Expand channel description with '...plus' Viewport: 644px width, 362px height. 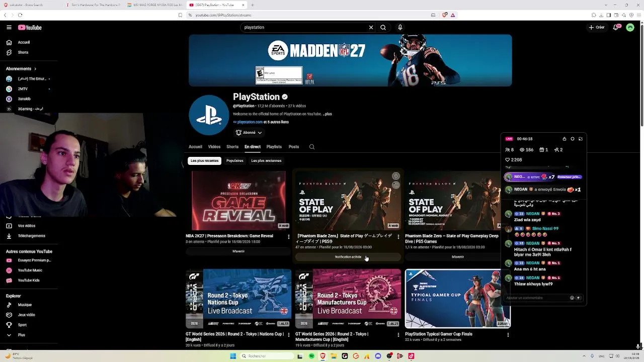[328, 114]
